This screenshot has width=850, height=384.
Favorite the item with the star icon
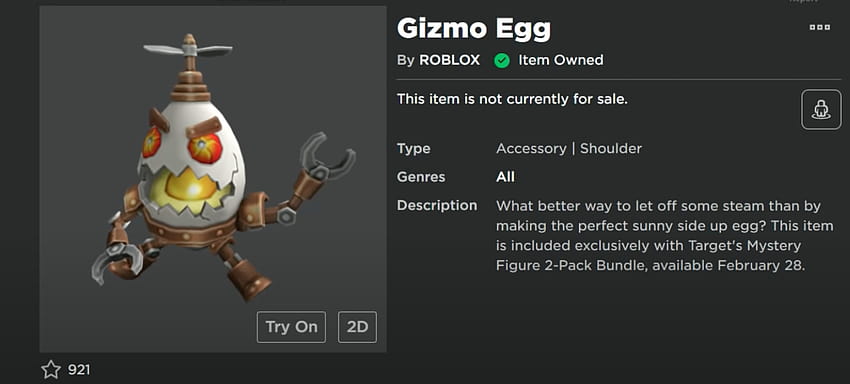pos(51,370)
